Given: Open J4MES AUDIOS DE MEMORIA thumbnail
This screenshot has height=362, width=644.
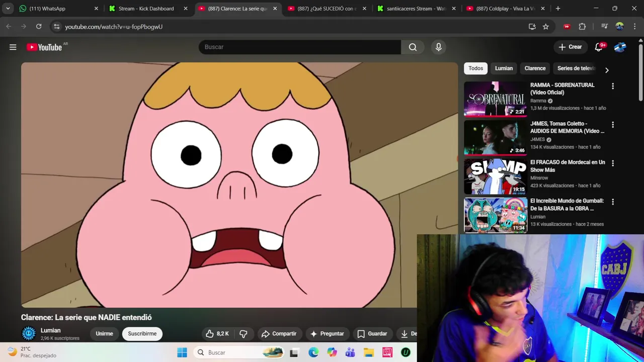Looking at the screenshot, I should (x=496, y=137).
